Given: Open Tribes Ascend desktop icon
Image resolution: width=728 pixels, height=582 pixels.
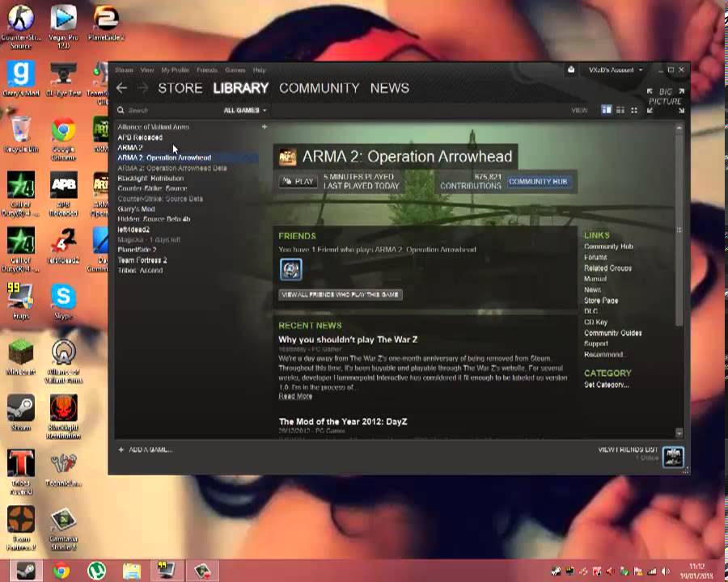Looking at the screenshot, I should (21, 471).
